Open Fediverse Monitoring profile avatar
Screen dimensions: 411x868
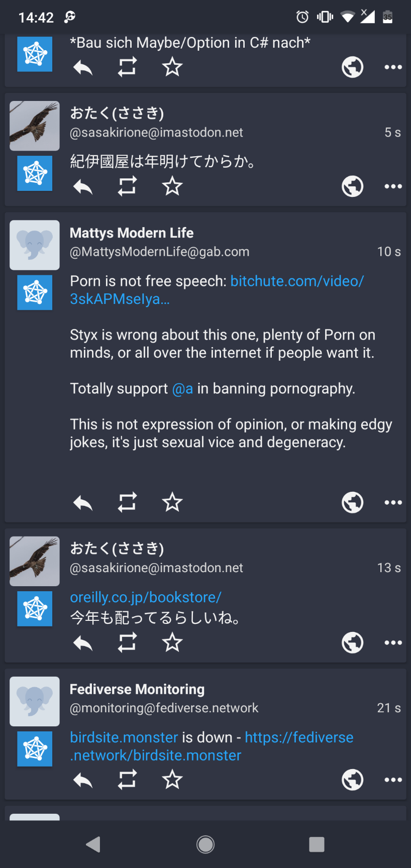(35, 701)
